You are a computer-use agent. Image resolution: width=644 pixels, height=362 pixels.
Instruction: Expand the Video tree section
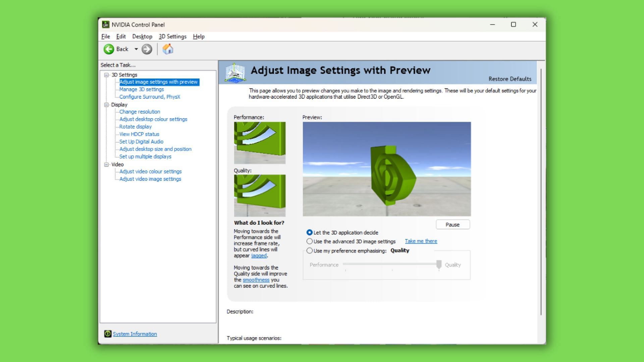coord(107,164)
